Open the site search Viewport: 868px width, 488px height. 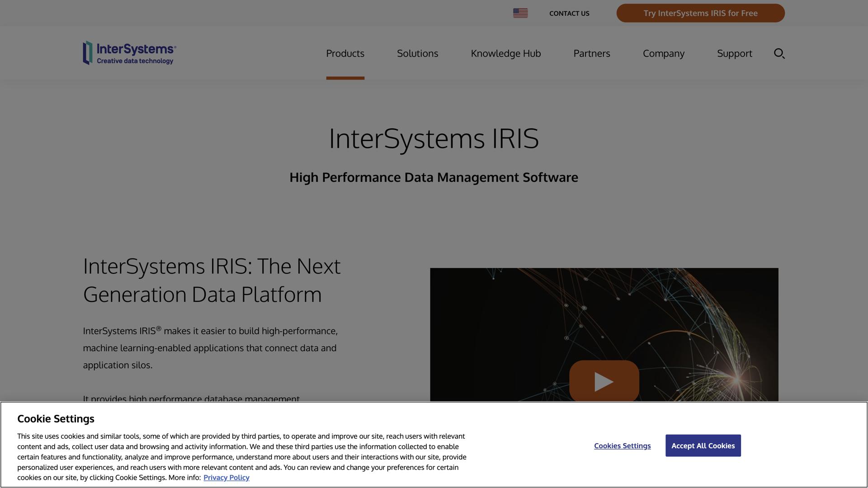[779, 53]
